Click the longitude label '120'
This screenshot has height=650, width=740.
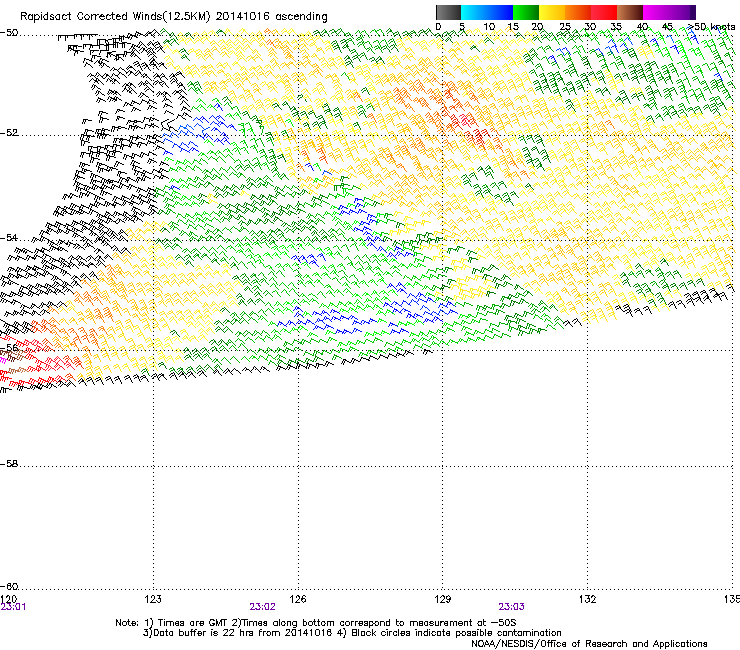coord(8,599)
